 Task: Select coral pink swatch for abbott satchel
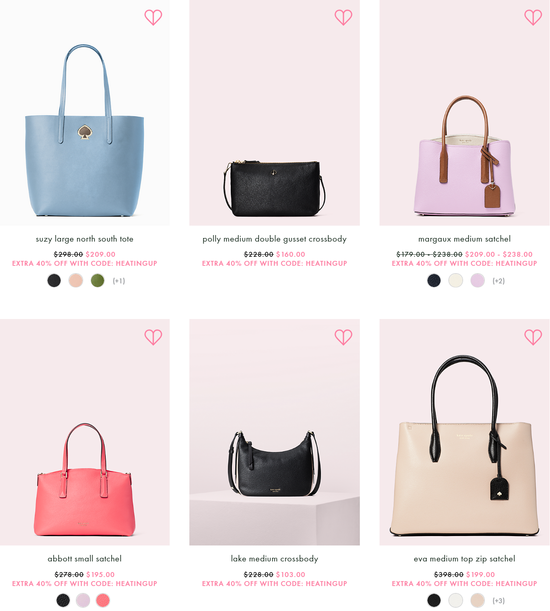tap(103, 600)
